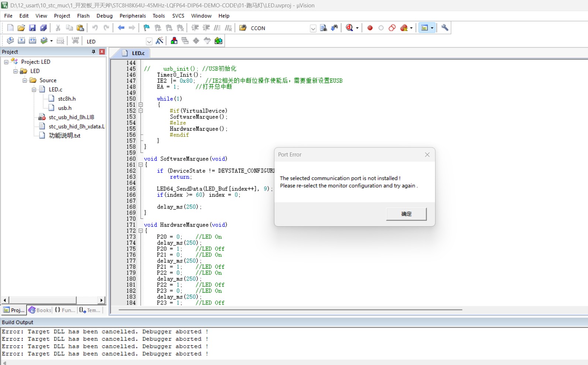The height and width of the screenshot is (365, 588).
Task: Download to flash LOAD icon
Action: pyautogui.click(x=75, y=41)
